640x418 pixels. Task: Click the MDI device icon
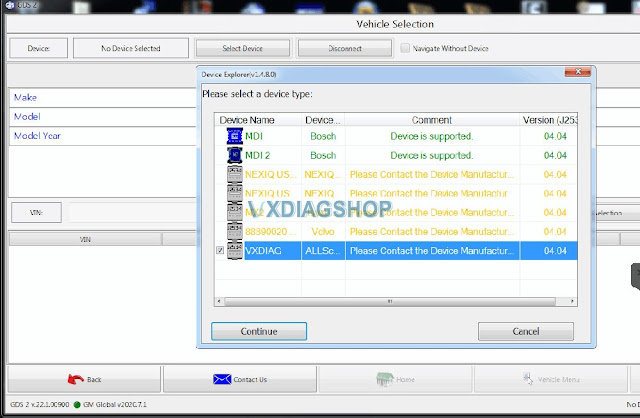[x=235, y=136]
